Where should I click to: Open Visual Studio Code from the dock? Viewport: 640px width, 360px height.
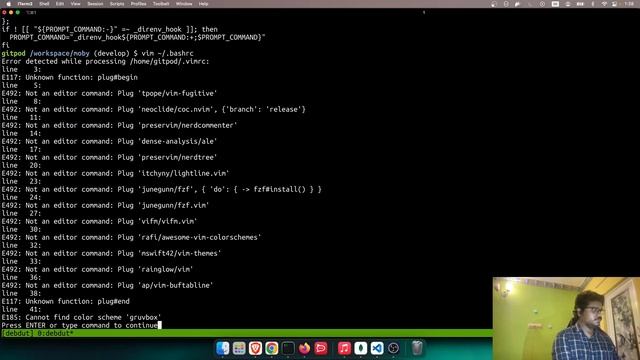click(377, 348)
